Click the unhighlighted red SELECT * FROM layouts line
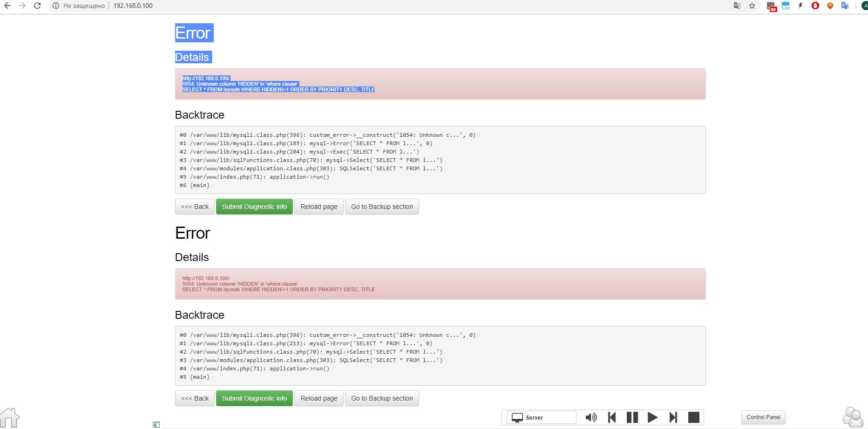 pyautogui.click(x=278, y=289)
